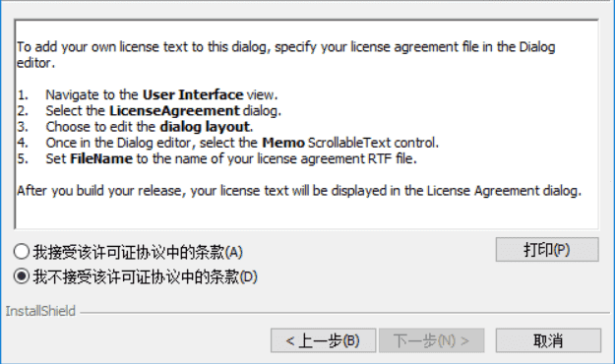Click the 'Choose to edit the' text in step 3

(x=101, y=127)
